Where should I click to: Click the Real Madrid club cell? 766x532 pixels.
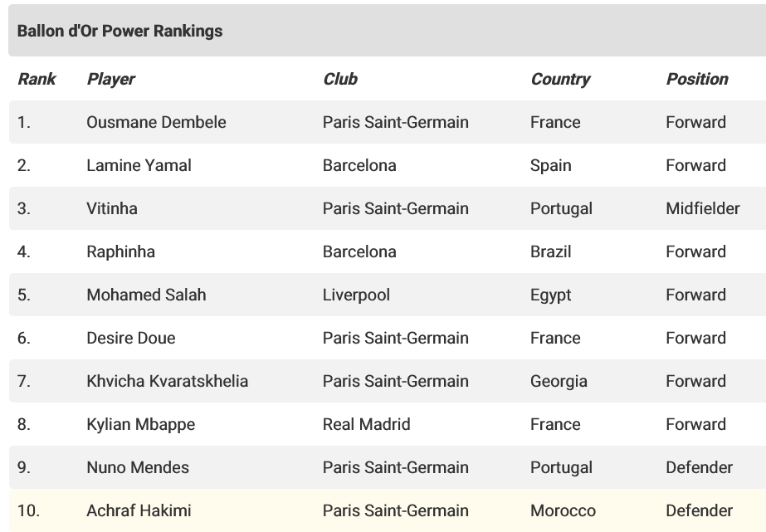(366, 424)
